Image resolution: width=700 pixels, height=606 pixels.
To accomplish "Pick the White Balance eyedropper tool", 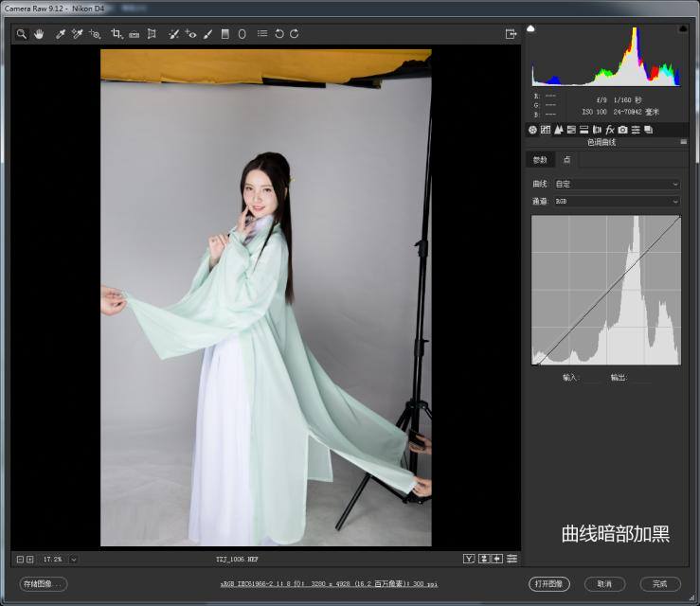I will (x=61, y=34).
